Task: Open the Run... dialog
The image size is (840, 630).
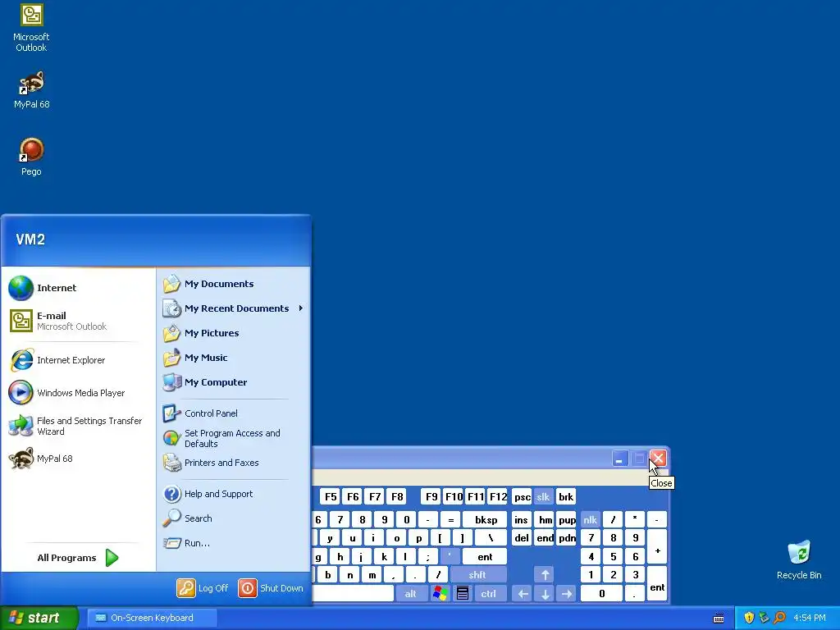Action: (234, 543)
